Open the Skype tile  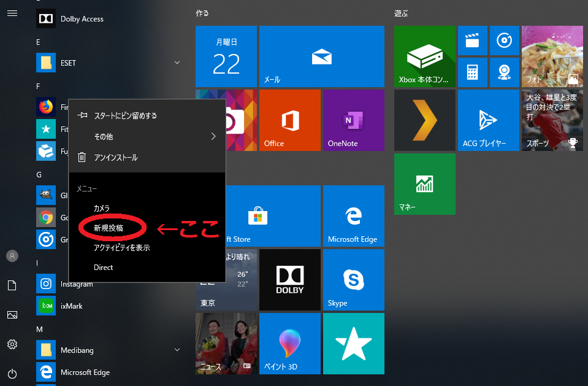[x=354, y=280]
